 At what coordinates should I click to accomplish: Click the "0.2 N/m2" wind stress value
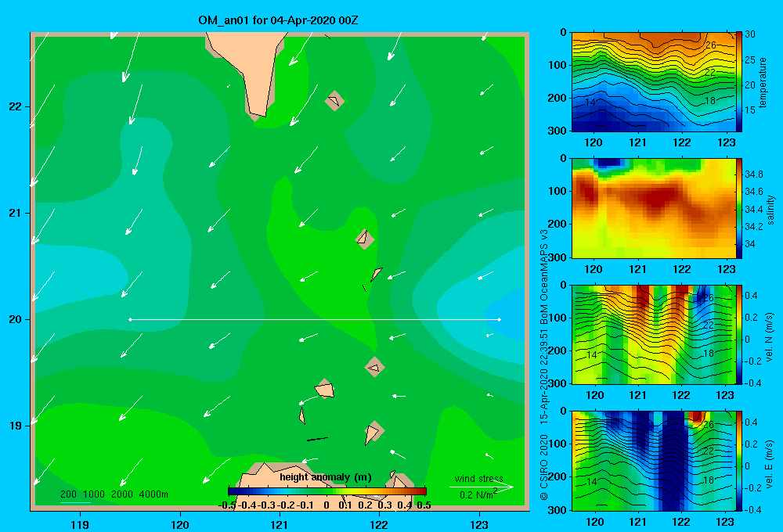coord(478,494)
